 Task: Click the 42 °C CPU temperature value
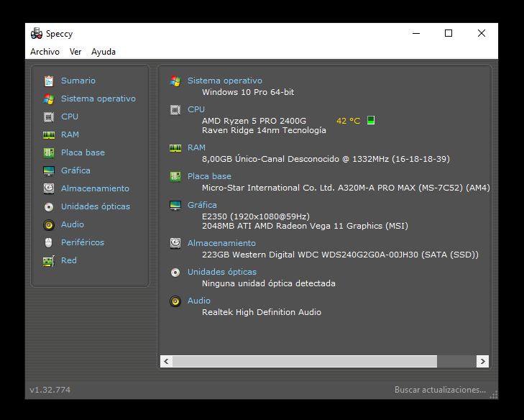(x=348, y=121)
